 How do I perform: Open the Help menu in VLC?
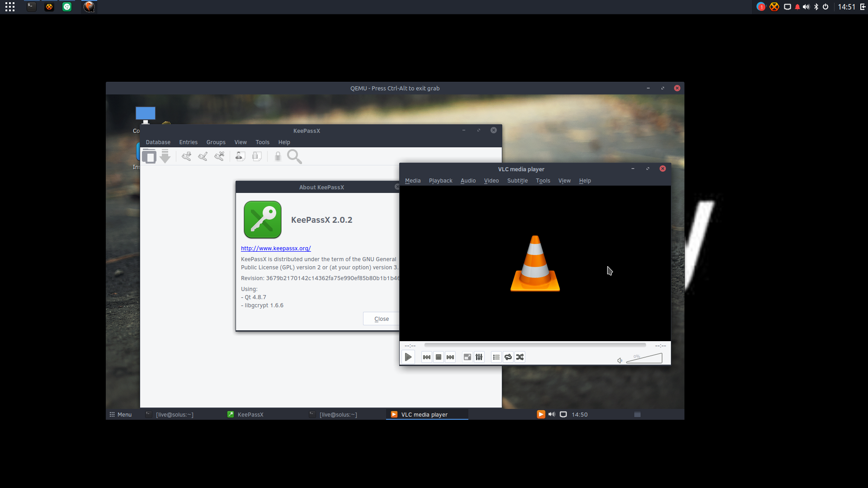point(585,181)
